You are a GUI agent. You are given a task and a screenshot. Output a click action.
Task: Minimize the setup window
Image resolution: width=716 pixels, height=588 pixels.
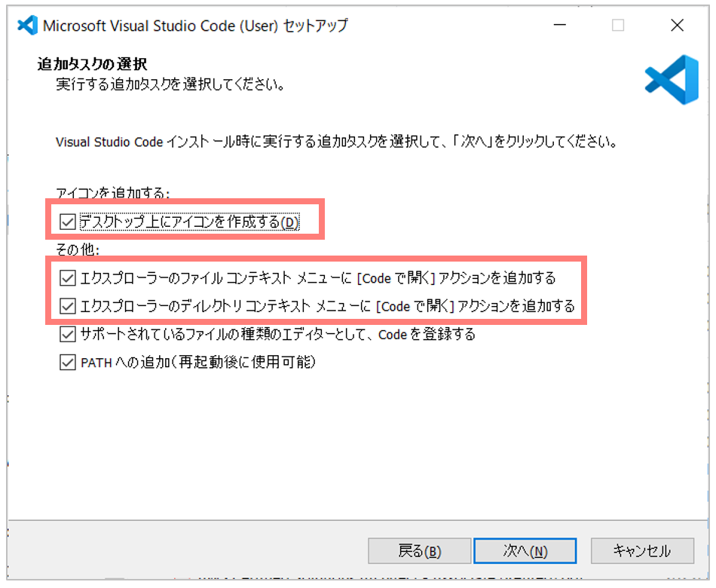pyautogui.click(x=559, y=24)
